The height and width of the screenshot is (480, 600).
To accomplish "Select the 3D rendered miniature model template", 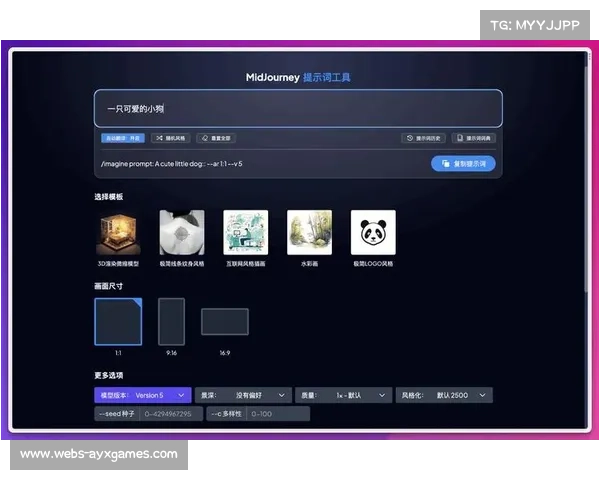I will click(118, 232).
